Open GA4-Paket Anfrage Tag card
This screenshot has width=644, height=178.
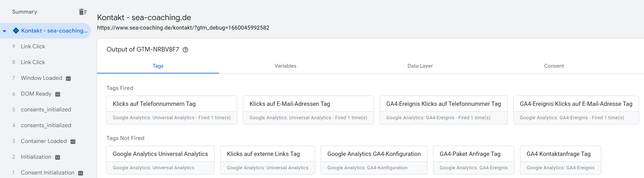point(474,160)
